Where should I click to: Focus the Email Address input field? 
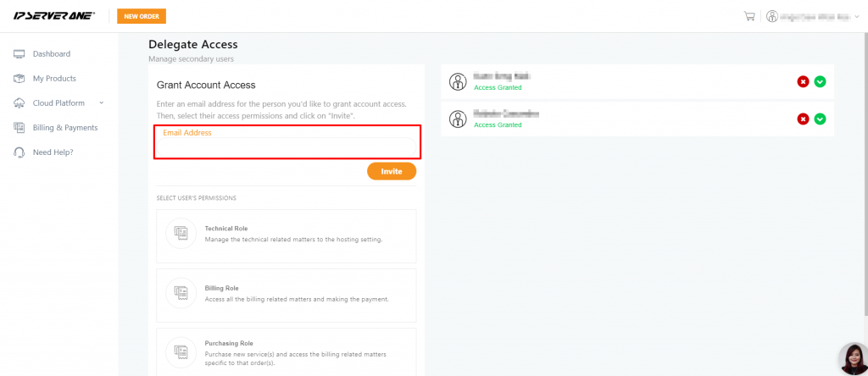coord(287,147)
